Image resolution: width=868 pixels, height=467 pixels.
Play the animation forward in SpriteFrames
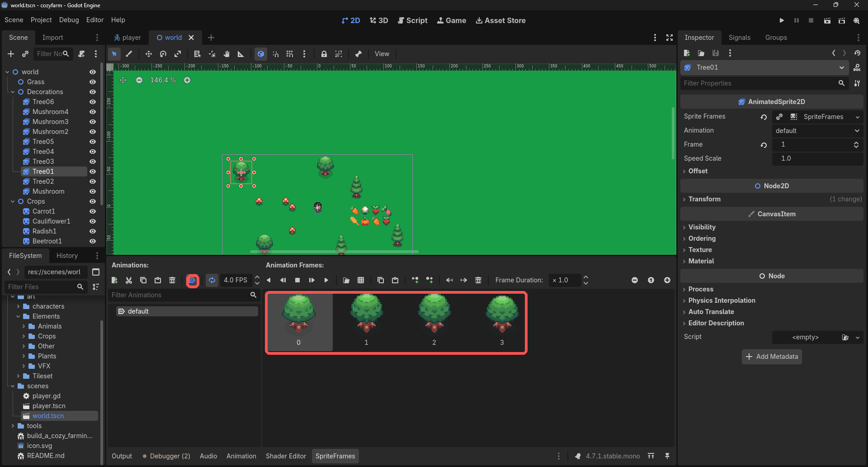(x=326, y=280)
